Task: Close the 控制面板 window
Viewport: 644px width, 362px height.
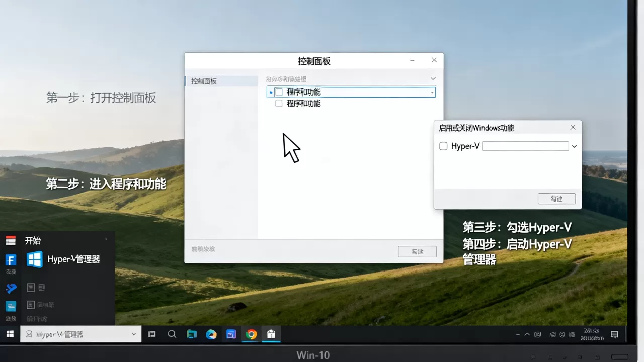Action: pos(434,60)
